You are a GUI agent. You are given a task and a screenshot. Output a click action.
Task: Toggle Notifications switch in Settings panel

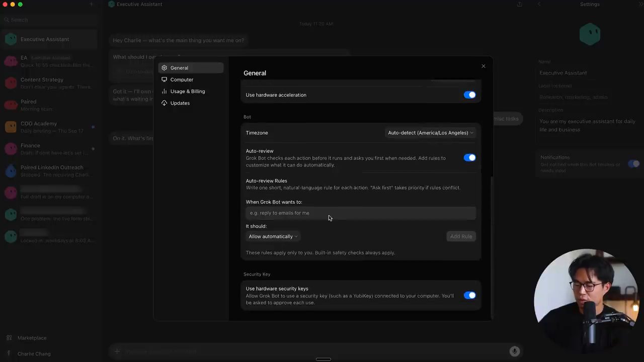pos(633,164)
